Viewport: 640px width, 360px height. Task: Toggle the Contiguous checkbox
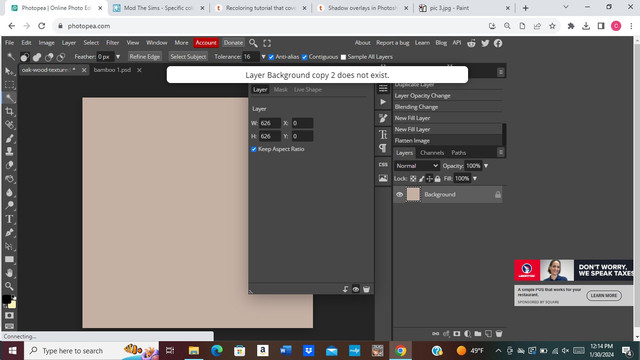click(x=304, y=57)
